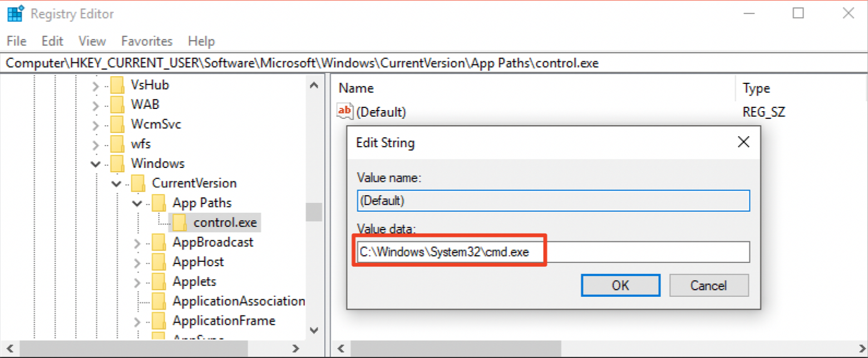Select the control.exe key folder icon
This screenshot has height=358, width=868.
[x=179, y=222]
